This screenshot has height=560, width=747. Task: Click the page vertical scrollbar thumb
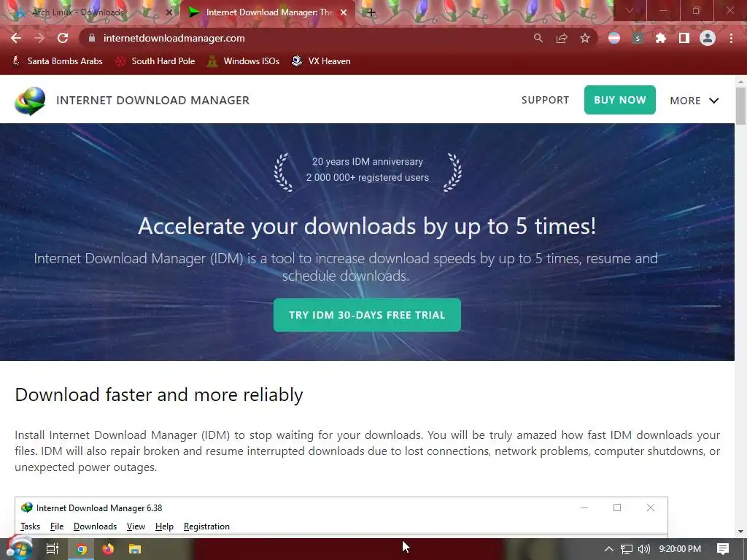740,106
